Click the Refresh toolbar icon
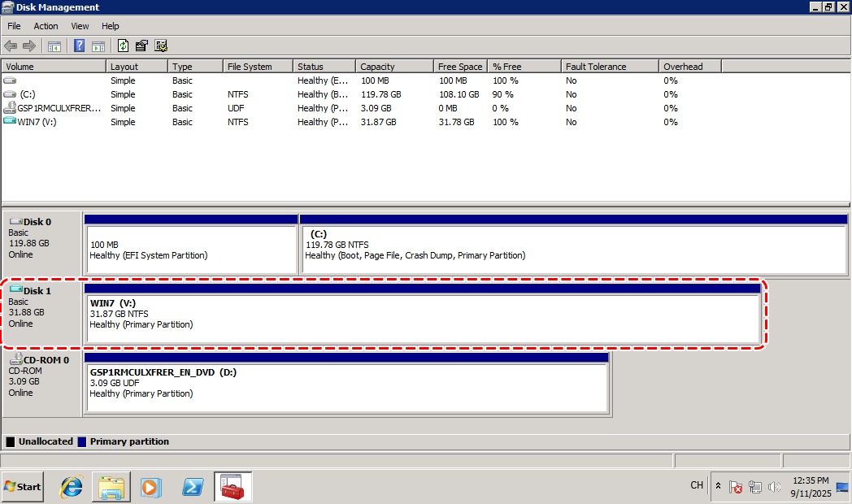 pos(123,46)
